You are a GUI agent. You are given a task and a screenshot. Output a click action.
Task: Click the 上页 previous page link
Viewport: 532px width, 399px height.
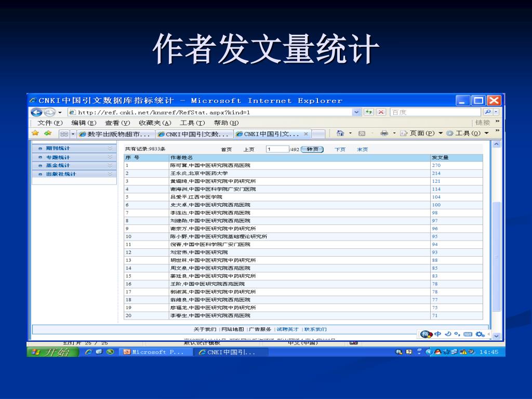click(x=249, y=150)
